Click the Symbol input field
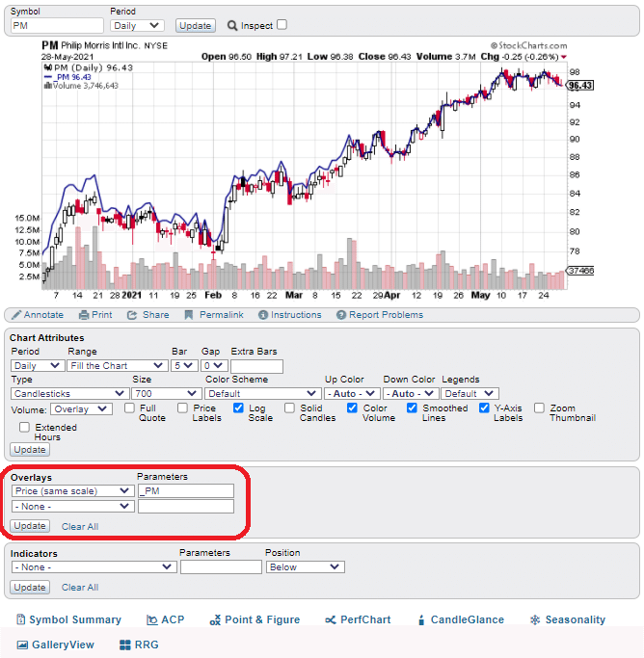 [57, 26]
